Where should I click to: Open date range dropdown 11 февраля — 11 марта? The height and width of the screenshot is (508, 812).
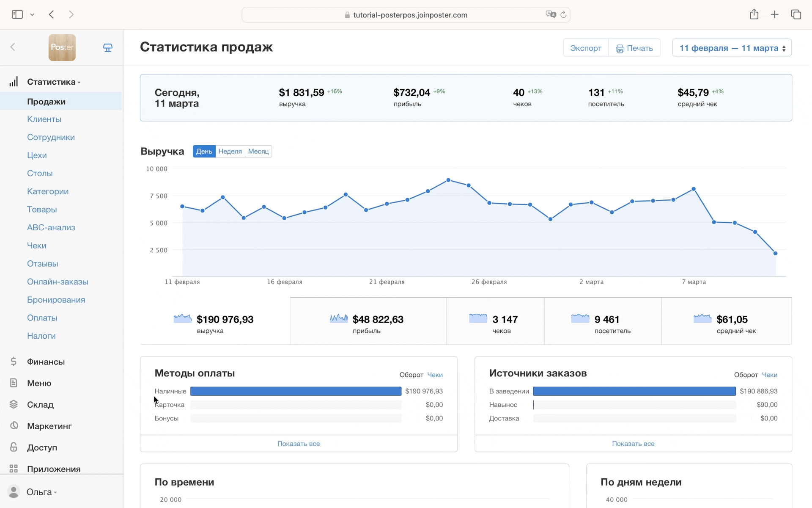[732, 48]
